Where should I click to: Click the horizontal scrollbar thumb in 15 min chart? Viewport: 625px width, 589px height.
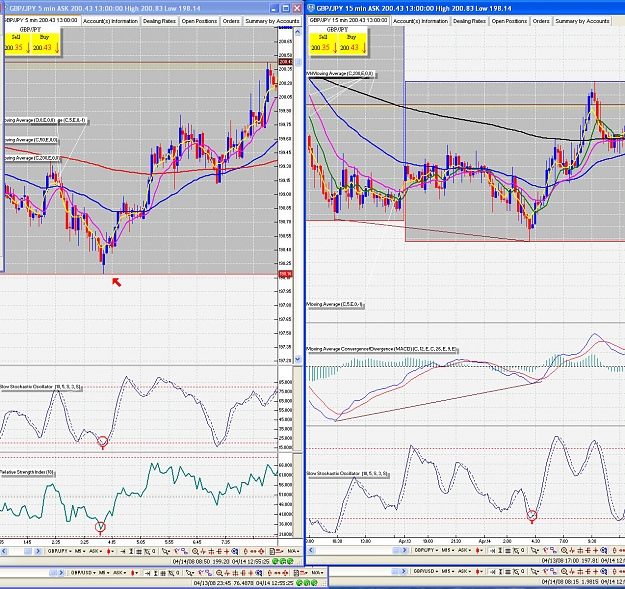[x=395, y=550]
